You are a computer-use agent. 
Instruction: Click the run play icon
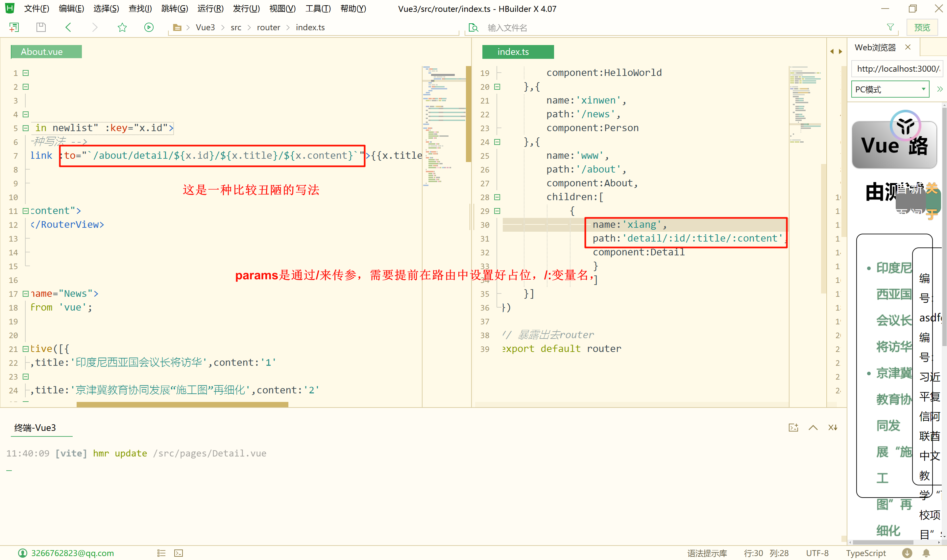click(149, 27)
